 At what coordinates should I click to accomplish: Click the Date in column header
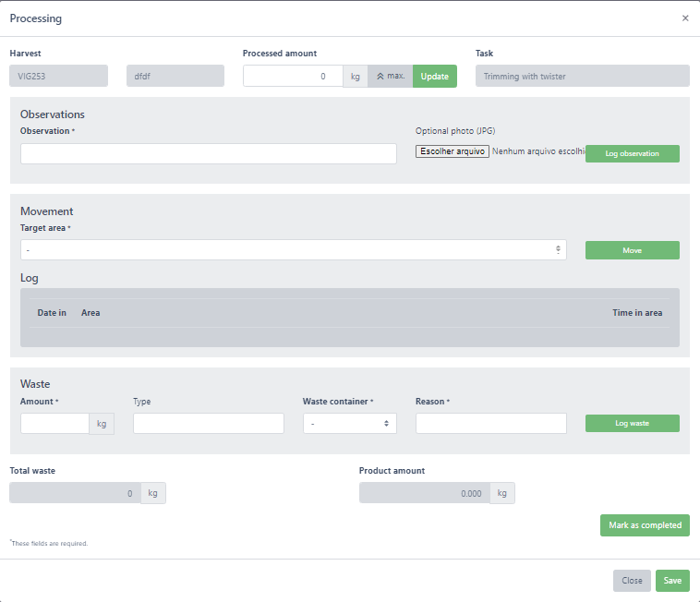tap(52, 313)
